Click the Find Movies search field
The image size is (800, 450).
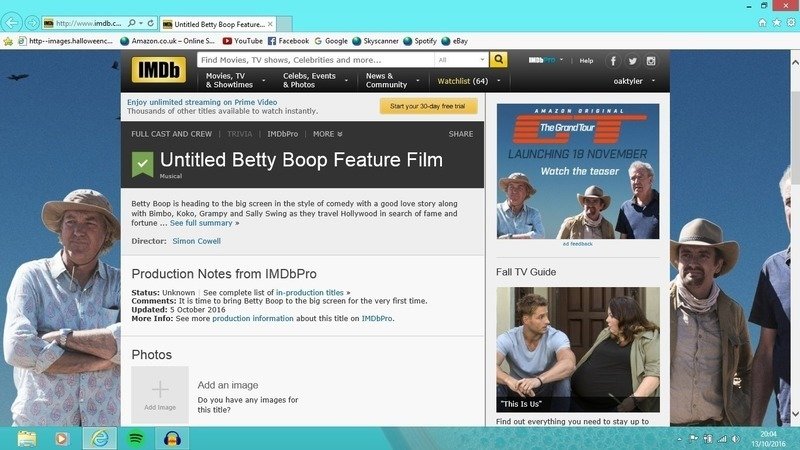315,60
